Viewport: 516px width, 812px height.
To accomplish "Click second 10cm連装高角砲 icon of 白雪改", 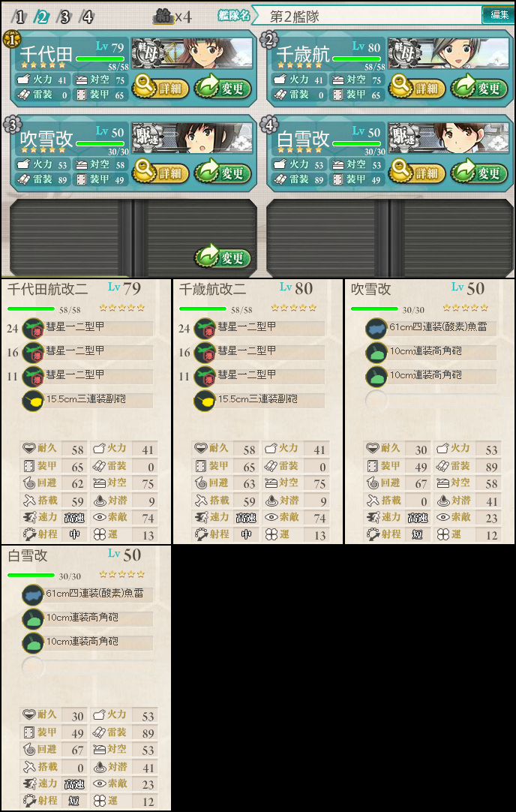I will pyautogui.click(x=32, y=643).
